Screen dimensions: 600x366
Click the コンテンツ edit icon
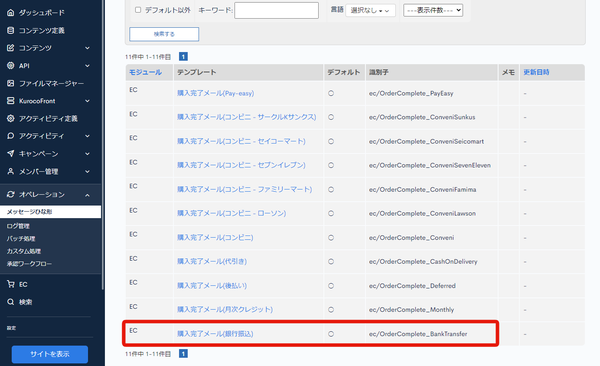(11, 48)
